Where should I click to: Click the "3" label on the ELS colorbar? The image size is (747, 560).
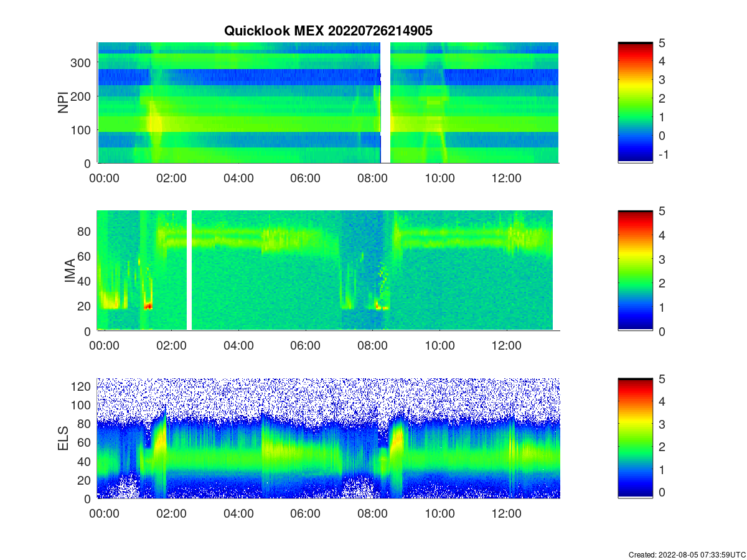(x=662, y=424)
